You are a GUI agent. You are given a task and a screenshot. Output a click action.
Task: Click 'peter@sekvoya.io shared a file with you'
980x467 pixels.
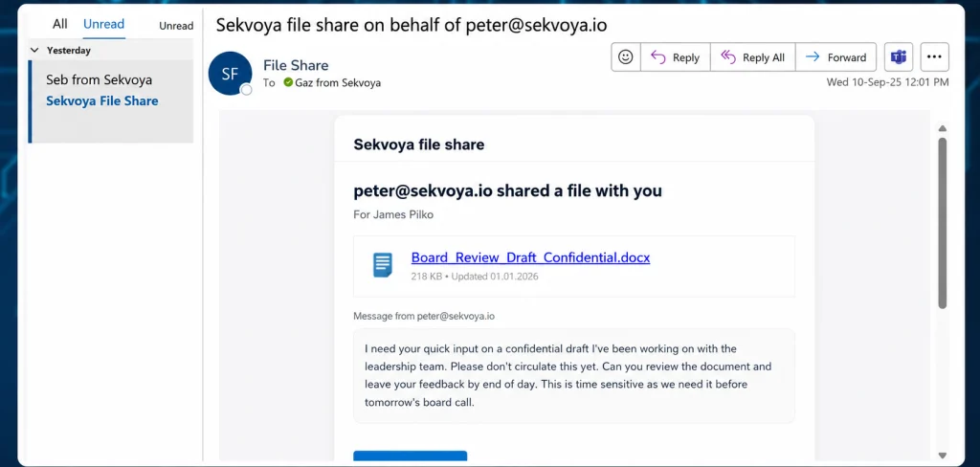[x=507, y=190]
